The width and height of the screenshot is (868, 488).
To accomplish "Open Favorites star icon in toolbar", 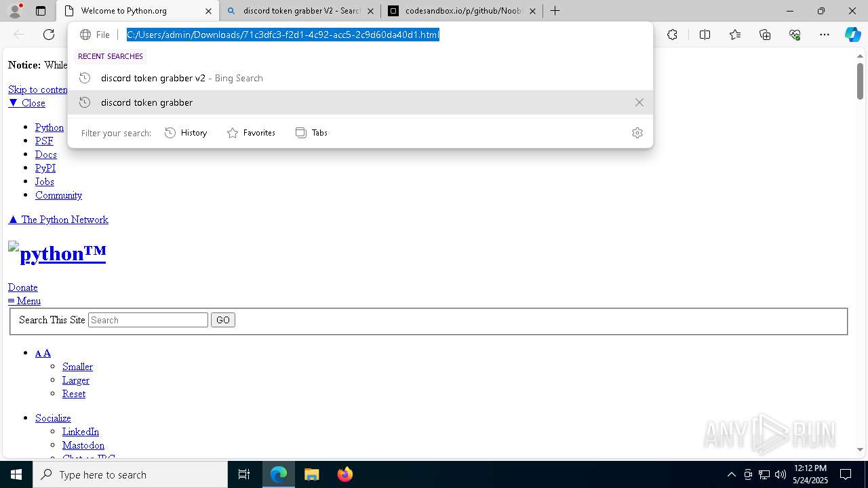I will pos(735,35).
